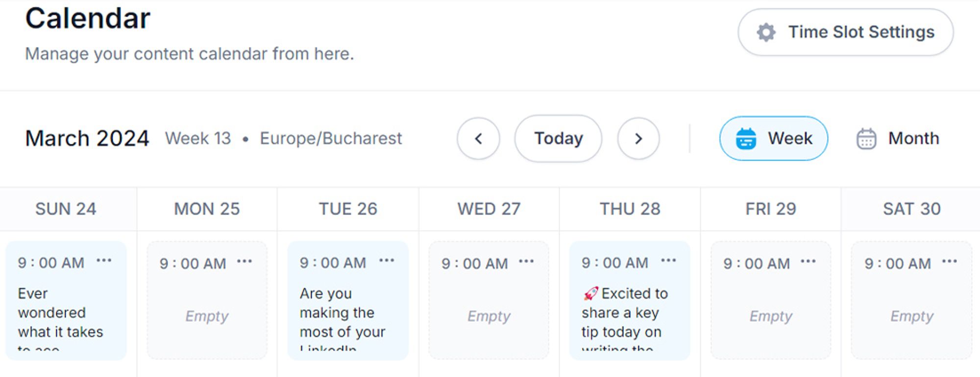The image size is (980, 377).
Task: Jump to Today in calendar
Action: [x=558, y=139]
